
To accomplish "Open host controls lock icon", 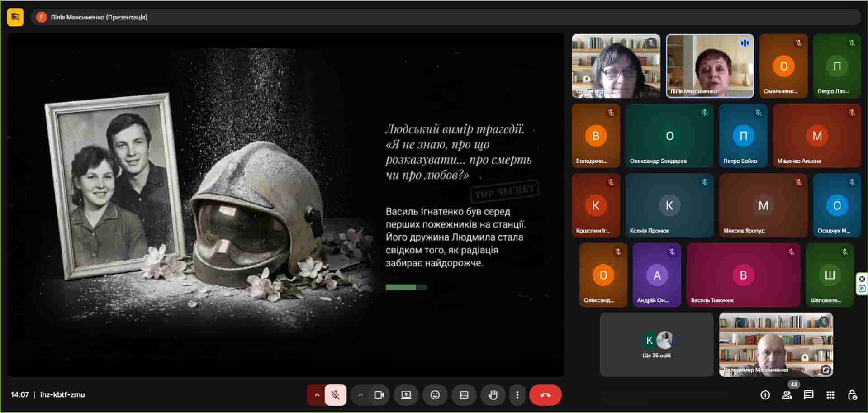I will pos(852,395).
